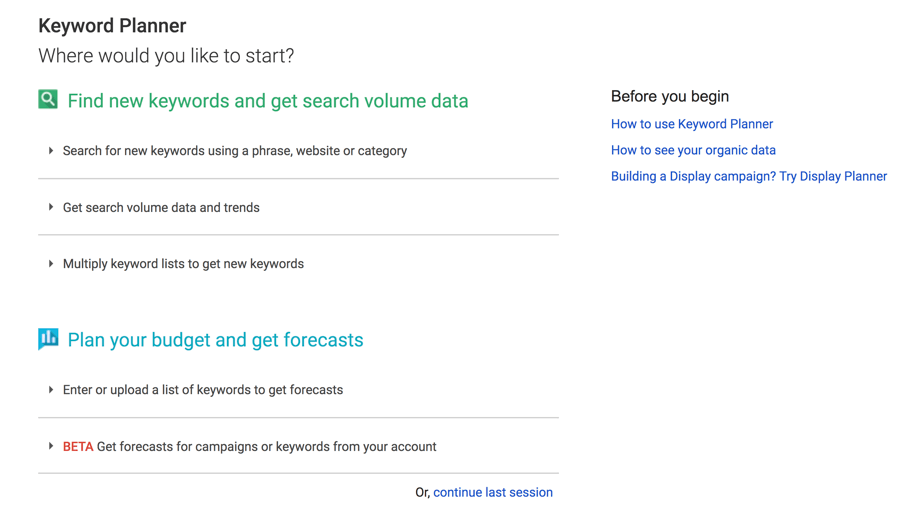
Task: Expand arrow beside the BETA forecasts option
Action: (51, 446)
